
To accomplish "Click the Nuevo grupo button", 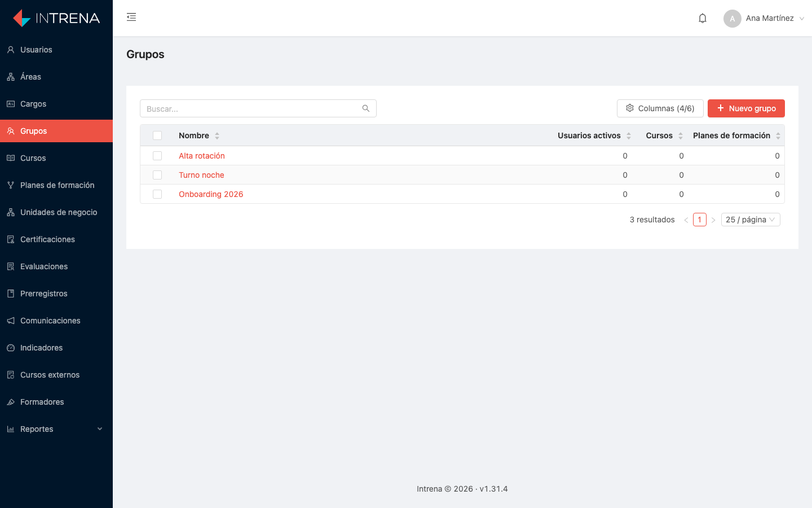I will point(746,108).
